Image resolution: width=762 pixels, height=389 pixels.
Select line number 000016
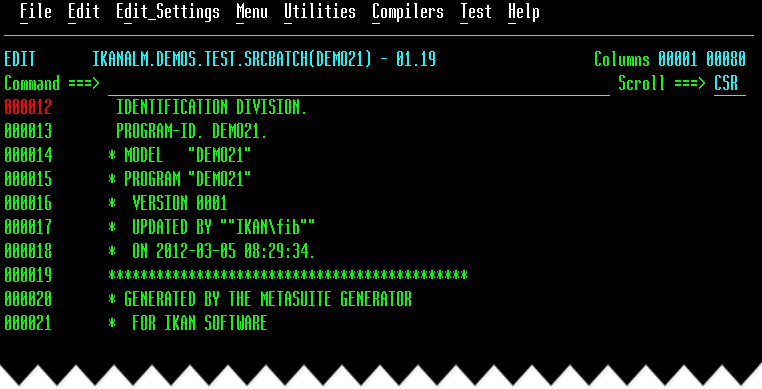click(x=28, y=203)
